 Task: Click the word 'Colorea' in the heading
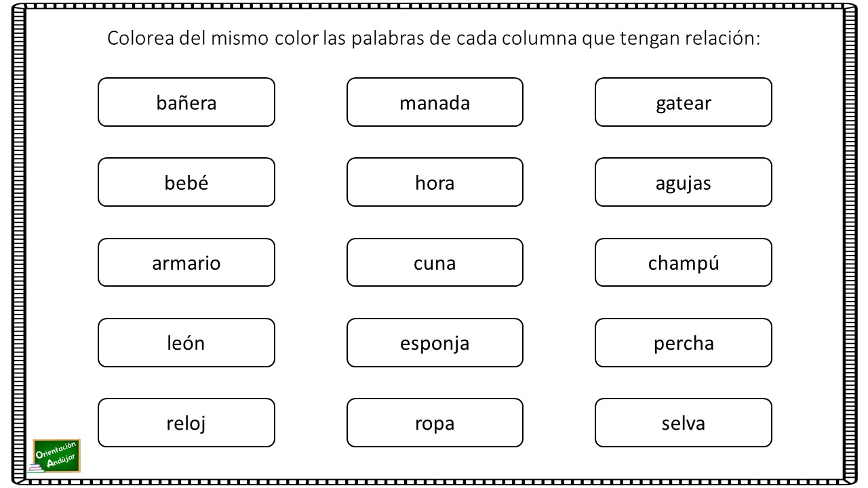[138, 38]
